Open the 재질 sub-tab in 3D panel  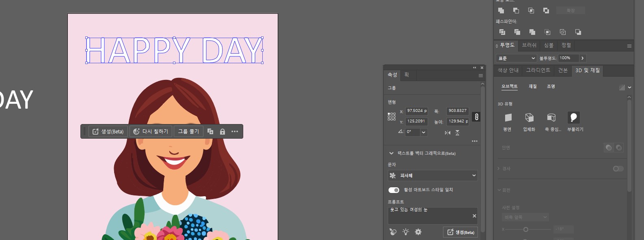click(532, 86)
